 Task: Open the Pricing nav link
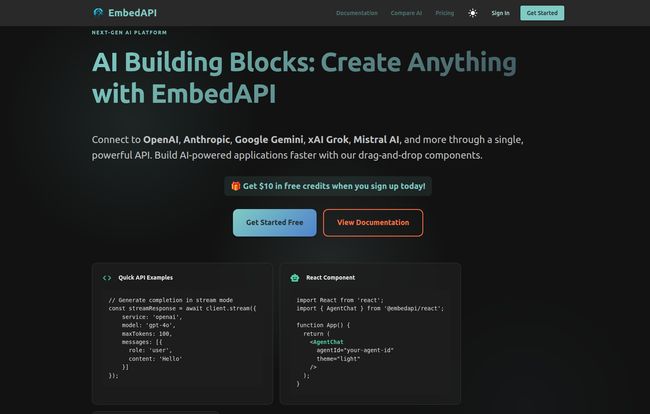[x=444, y=13]
